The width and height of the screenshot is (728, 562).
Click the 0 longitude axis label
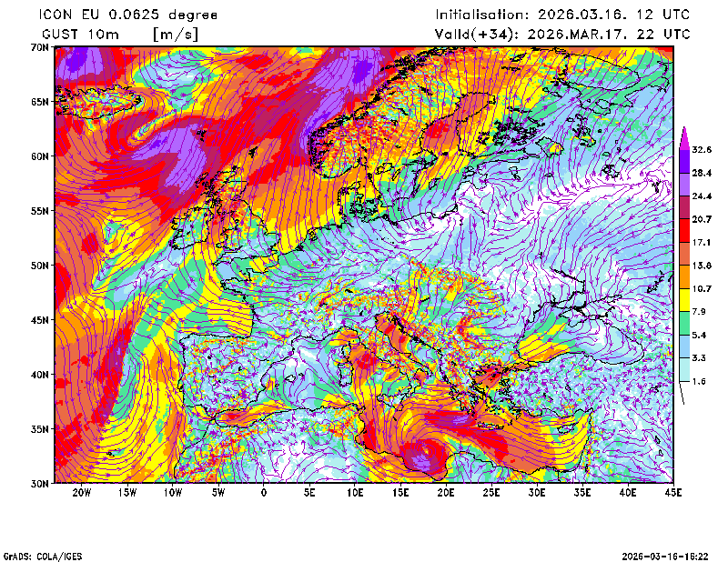click(x=264, y=493)
